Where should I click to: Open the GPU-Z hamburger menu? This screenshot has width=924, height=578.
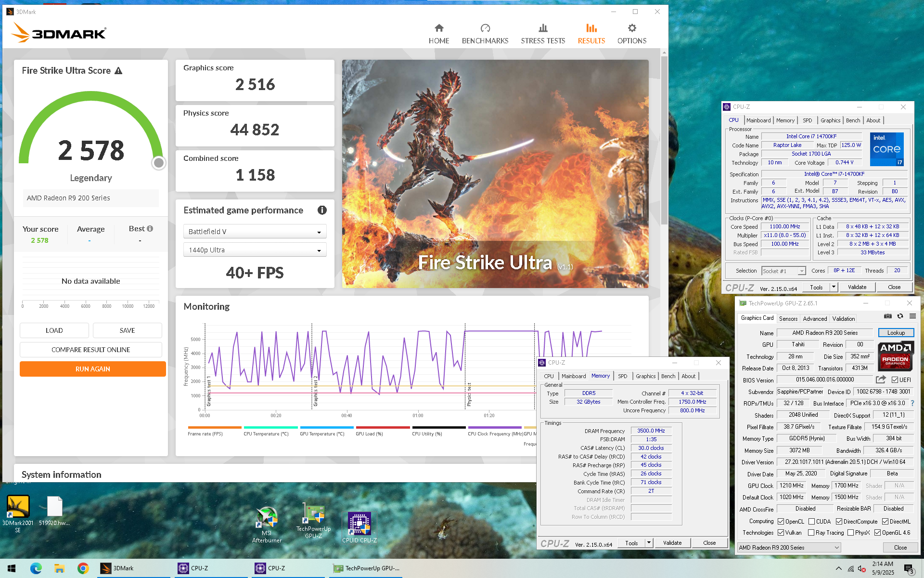pyautogui.click(x=912, y=316)
